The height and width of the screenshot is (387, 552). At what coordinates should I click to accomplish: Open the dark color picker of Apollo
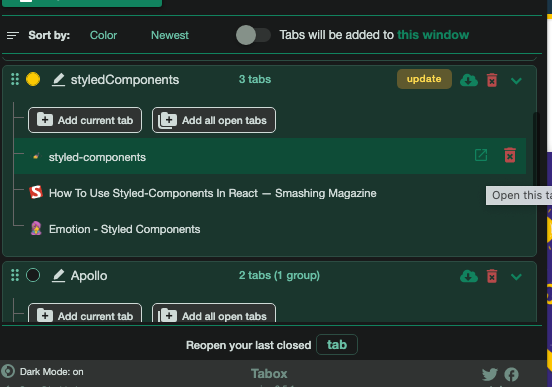click(x=33, y=275)
